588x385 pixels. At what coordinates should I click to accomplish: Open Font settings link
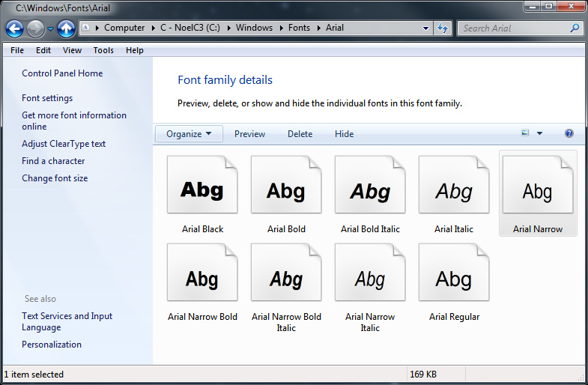pyautogui.click(x=47, y=98)
